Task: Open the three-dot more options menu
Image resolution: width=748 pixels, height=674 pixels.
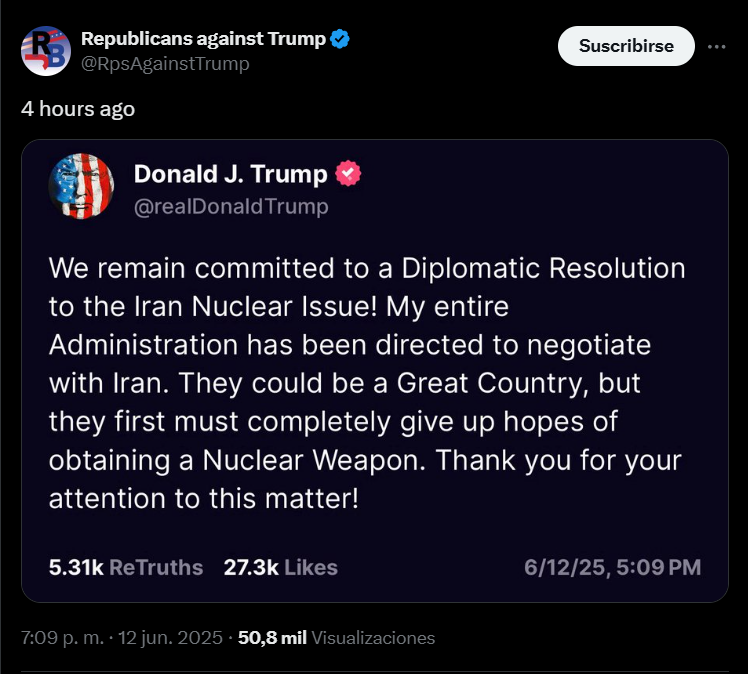Action: (x=716, y=46)
